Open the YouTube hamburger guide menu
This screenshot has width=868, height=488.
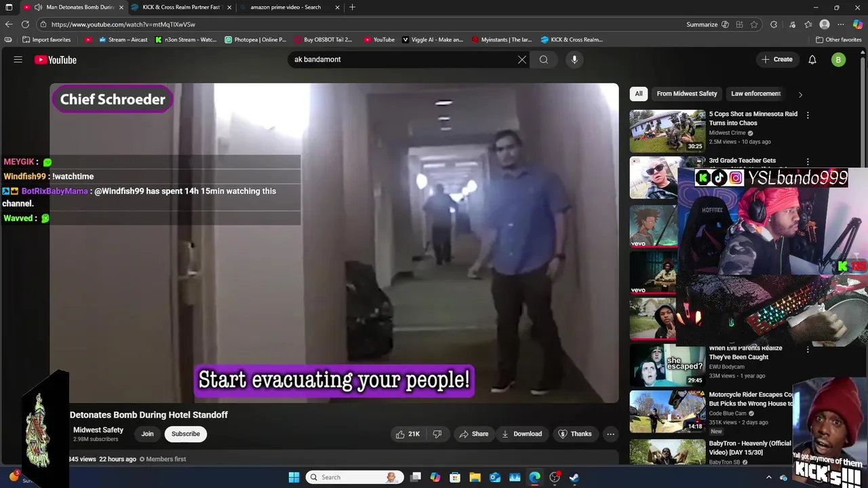18,60
